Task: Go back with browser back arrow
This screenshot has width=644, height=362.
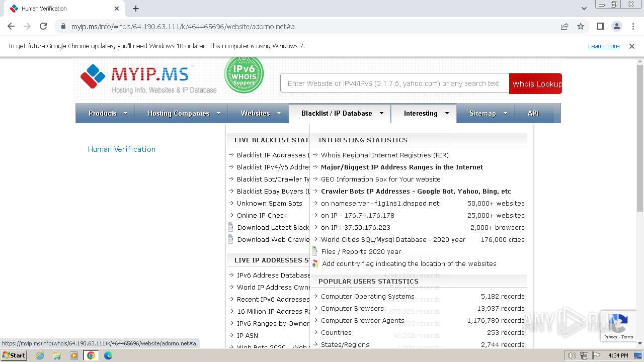Action: [x=11, y=26]
